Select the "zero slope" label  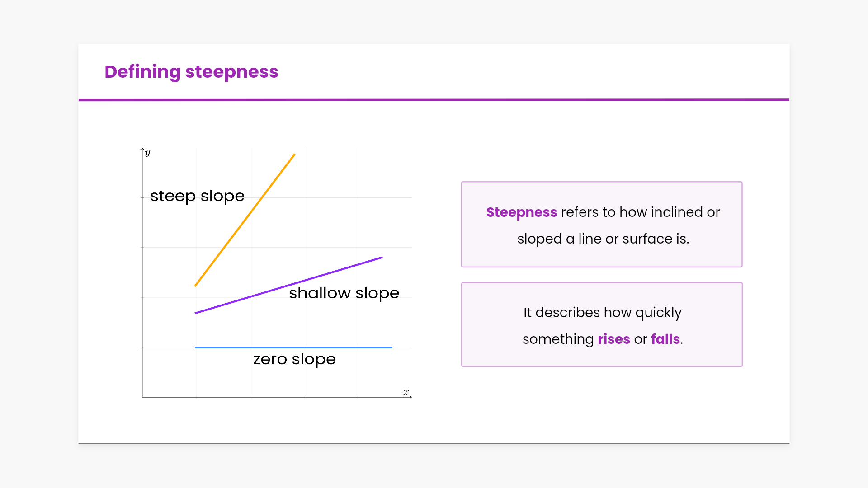pos(294,359)
